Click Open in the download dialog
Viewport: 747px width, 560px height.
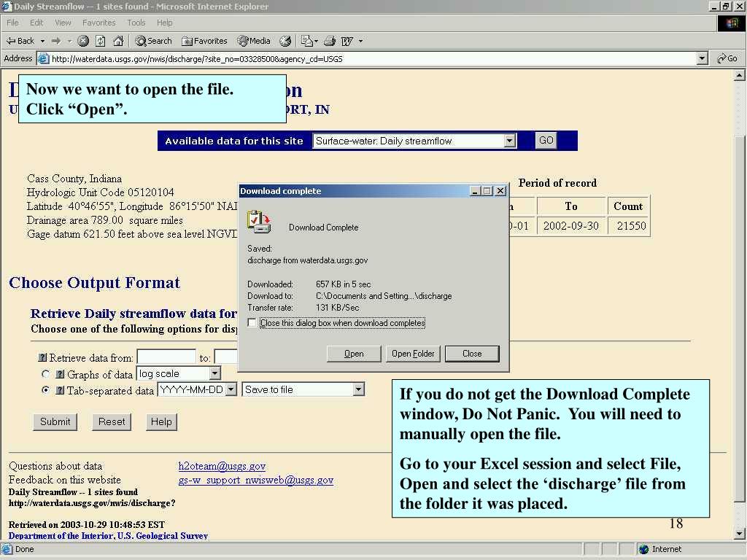point(354,354)
